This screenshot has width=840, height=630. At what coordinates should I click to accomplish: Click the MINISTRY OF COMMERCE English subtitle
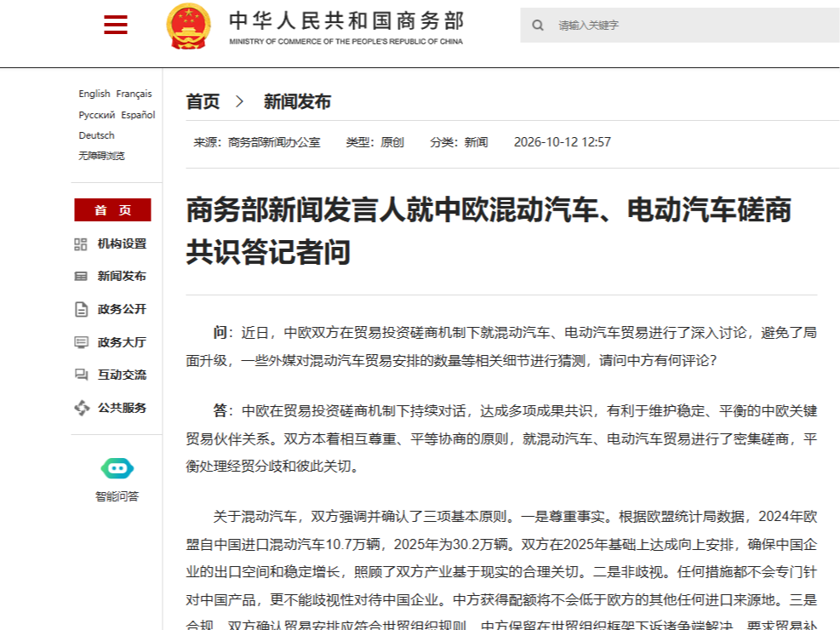click(346, 42)
